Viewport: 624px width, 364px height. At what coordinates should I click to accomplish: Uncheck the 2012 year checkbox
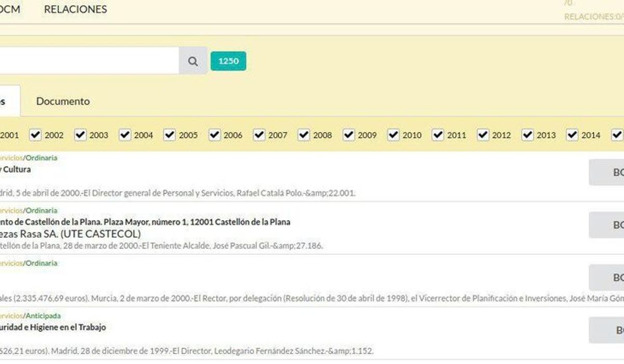[483, 135]
